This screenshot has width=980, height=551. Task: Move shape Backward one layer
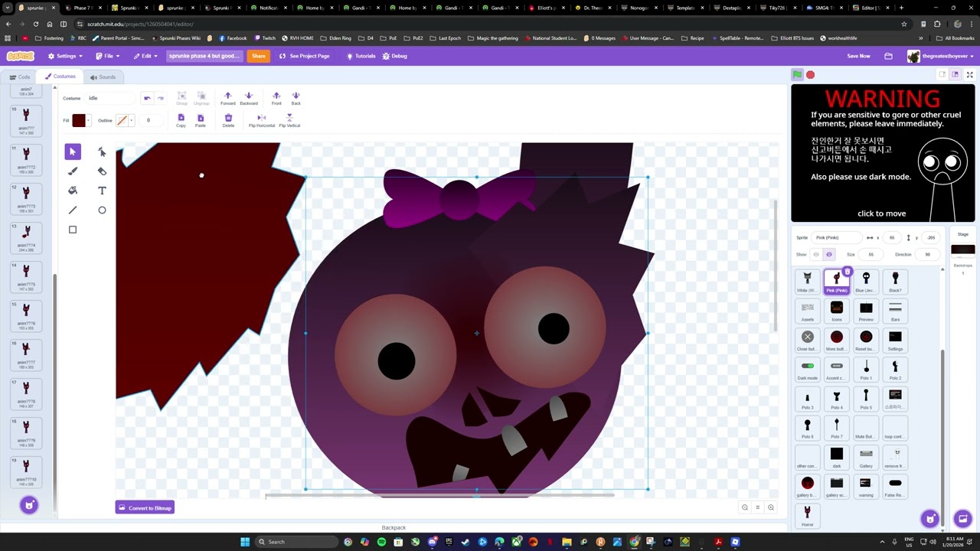click(249, 98)
